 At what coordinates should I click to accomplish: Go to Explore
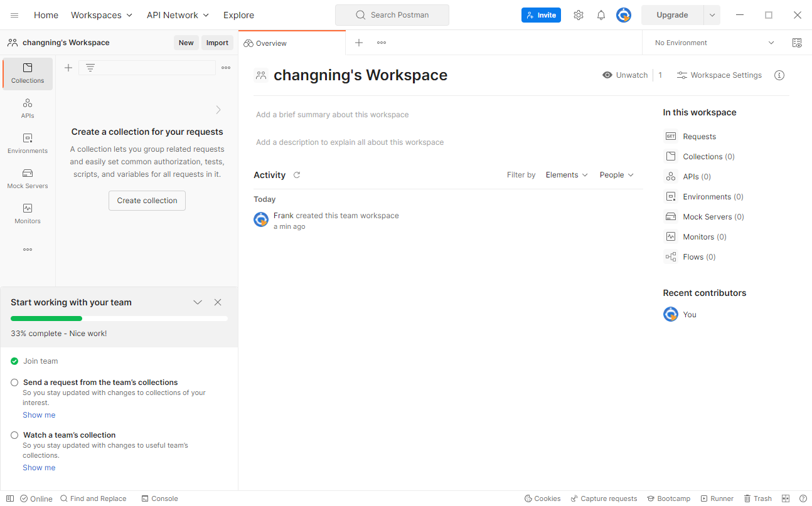(238, 15)
